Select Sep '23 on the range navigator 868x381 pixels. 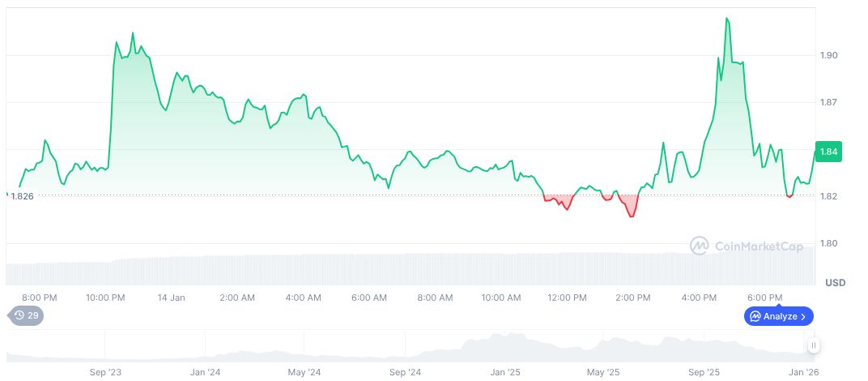(x=106, y=372)
